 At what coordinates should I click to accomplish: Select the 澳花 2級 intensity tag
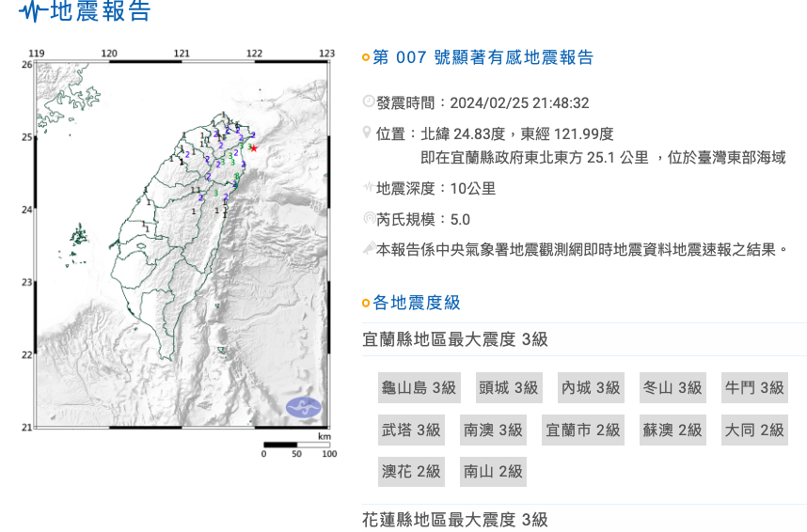(x=411, y=471)
